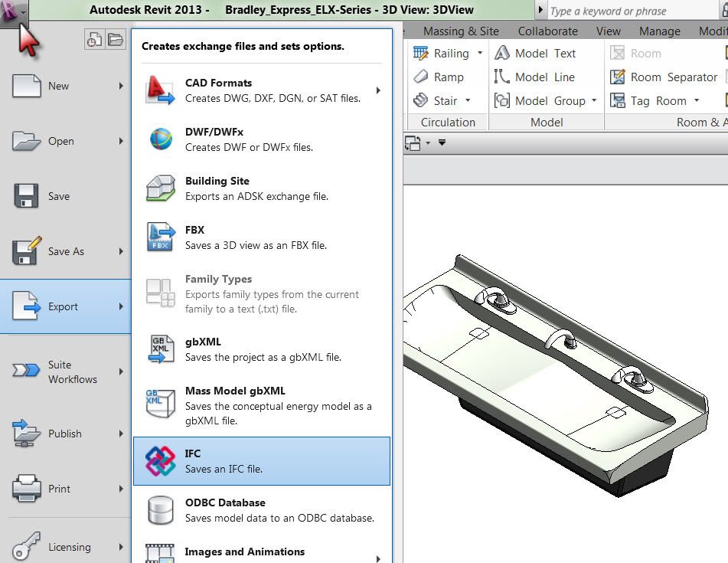The image size is (728, 563).
Task: Select the Railing tool icon
Action: click(420, 54)
